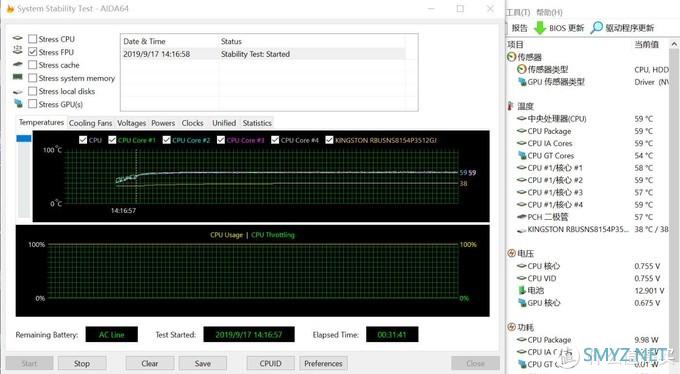Click the BIOS update green arrow icon
Image resolution: width=680 pixels, height=374 pixels.
(539, 28)
